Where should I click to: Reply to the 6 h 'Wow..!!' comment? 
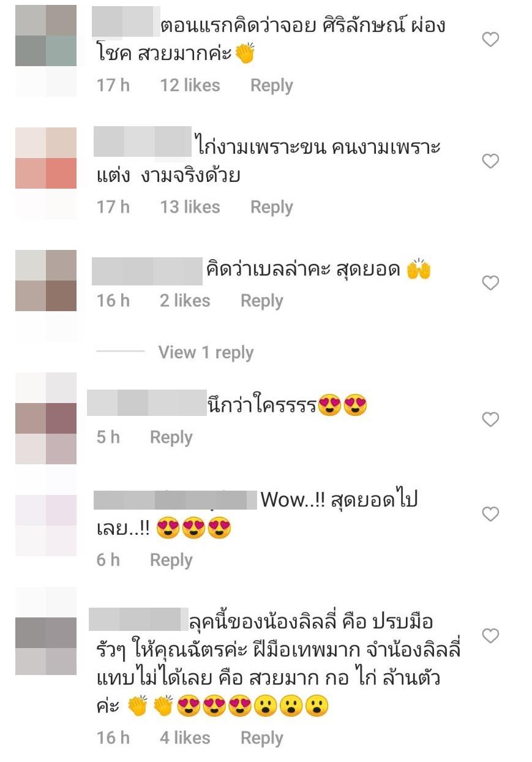coord(171,560)
